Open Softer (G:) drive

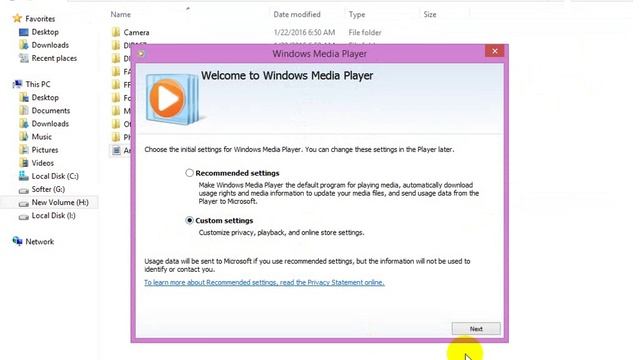point(48,189)
